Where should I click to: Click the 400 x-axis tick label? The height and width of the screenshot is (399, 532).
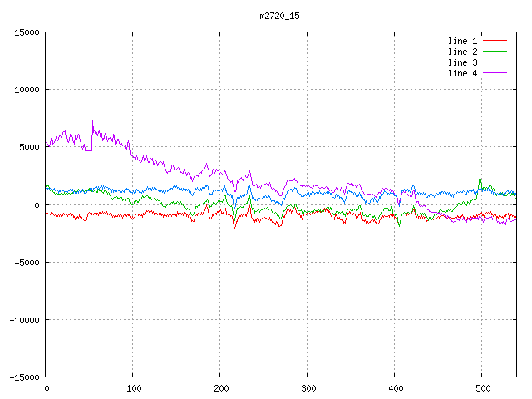coord(395,388)
